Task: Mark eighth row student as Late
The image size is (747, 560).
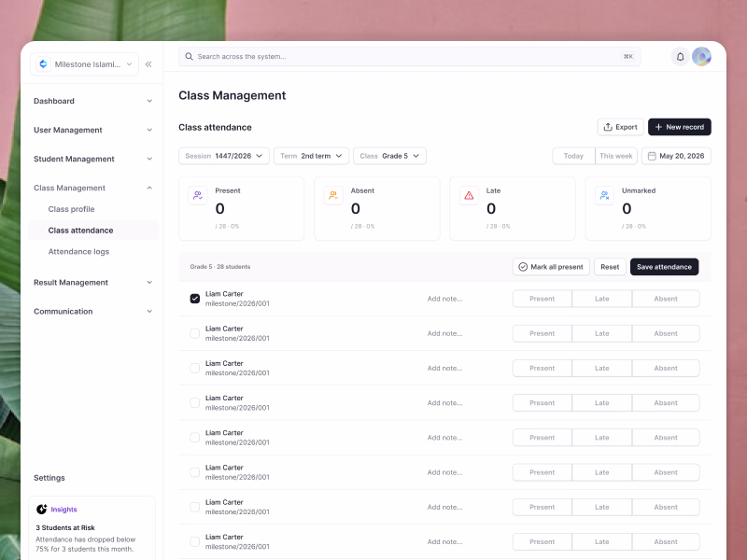Action: pos(601,542)
